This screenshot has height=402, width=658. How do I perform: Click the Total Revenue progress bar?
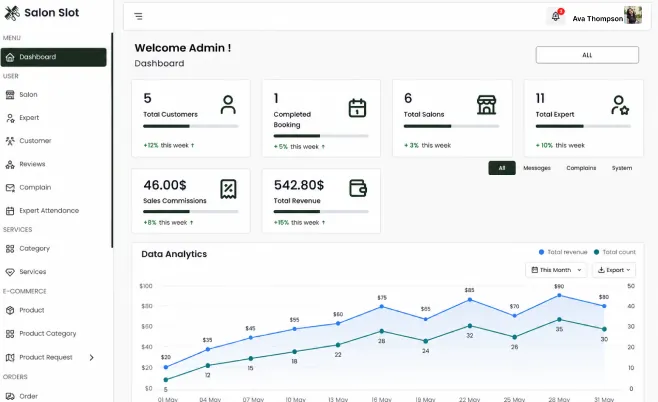tap(321, 211)
